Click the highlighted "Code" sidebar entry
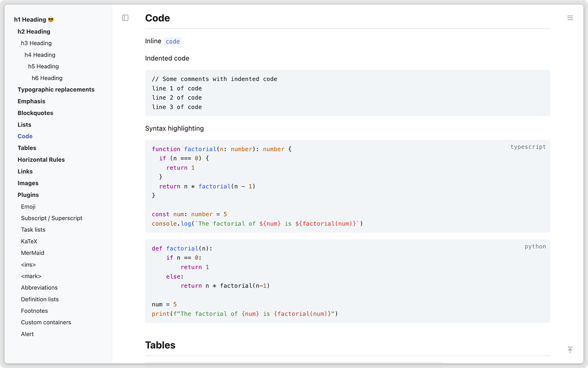 pos(25,136)
